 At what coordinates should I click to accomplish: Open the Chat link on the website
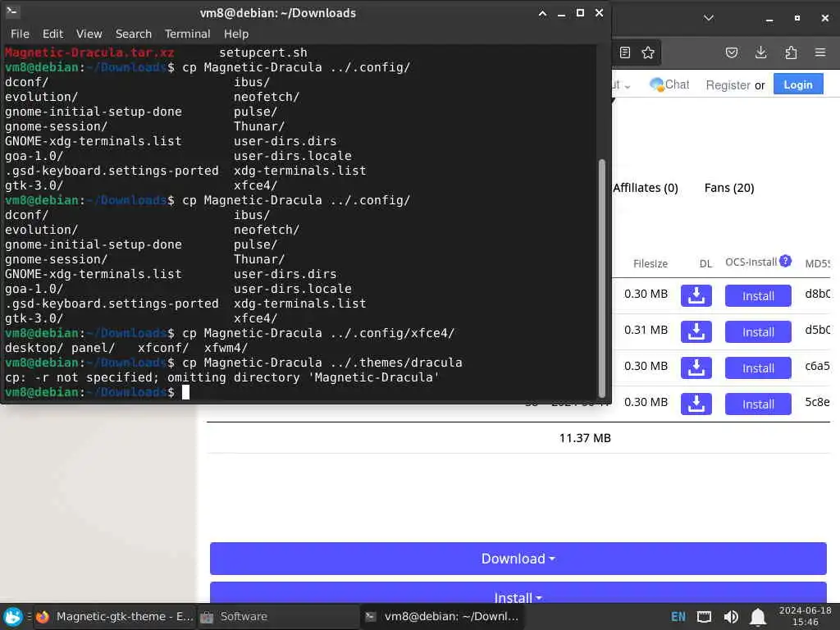click(669, 84)
